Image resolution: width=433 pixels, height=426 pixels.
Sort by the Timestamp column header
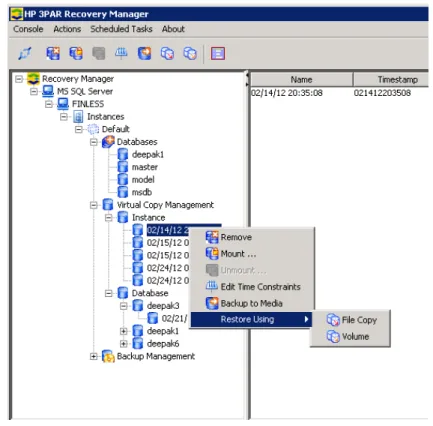[x=391, y=80]
